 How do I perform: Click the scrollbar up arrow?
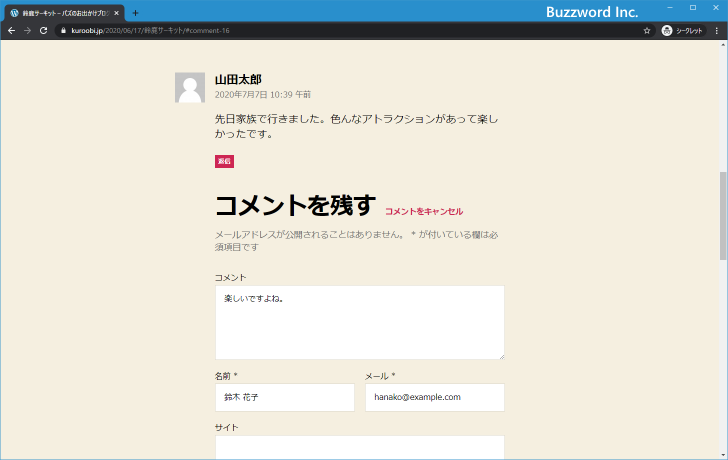[x=723, y=45]
